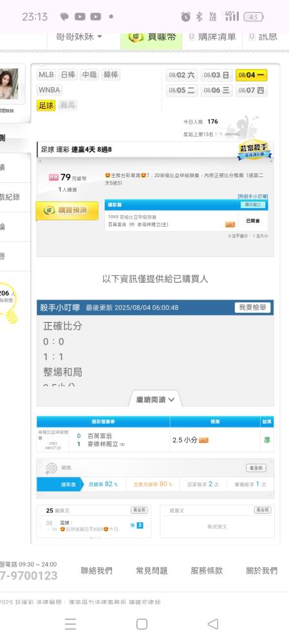Click the lightbulb icon on left sidebar
This screenshot has height=644, width=289.
(x=9, y=303)
